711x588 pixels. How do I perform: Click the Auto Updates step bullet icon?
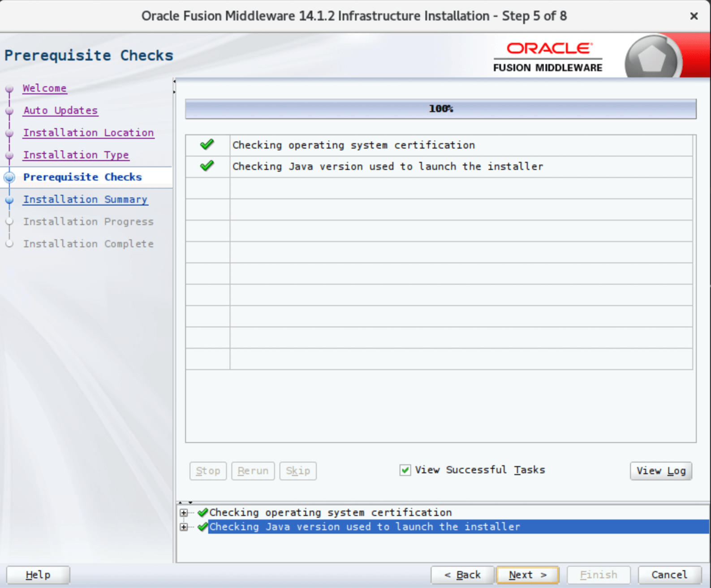9,111
